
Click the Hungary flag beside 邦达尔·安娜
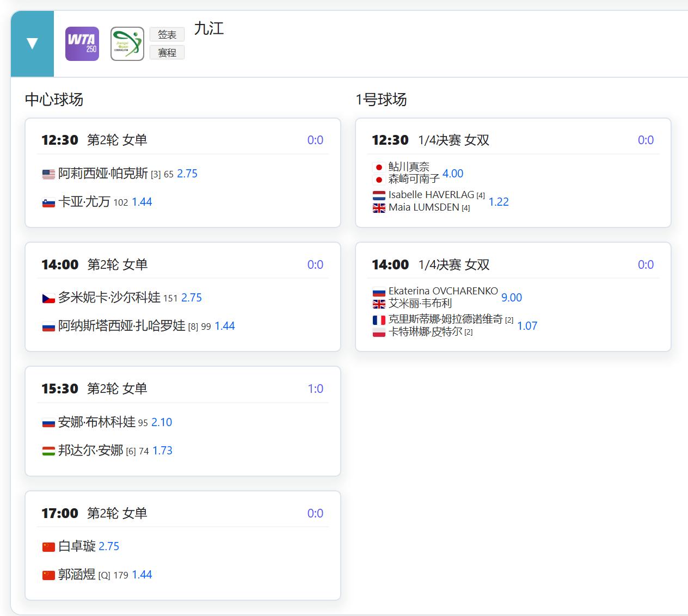click(x=50, y=450)
